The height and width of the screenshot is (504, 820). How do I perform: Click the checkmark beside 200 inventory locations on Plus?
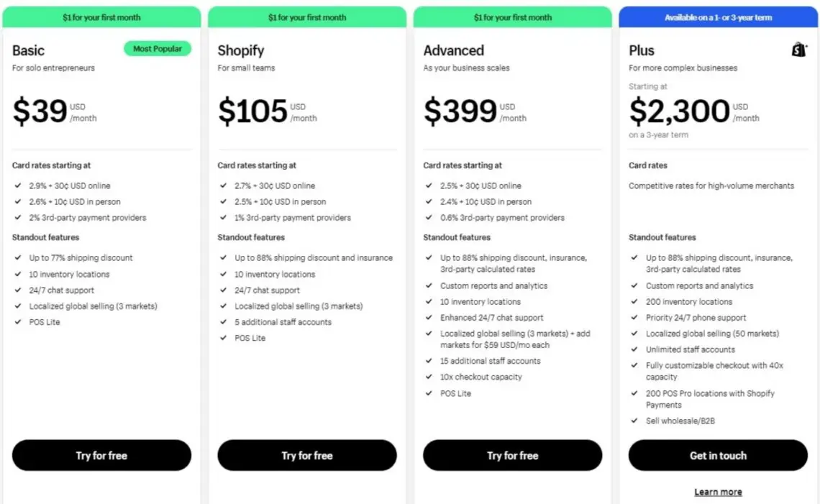point(634,301)
